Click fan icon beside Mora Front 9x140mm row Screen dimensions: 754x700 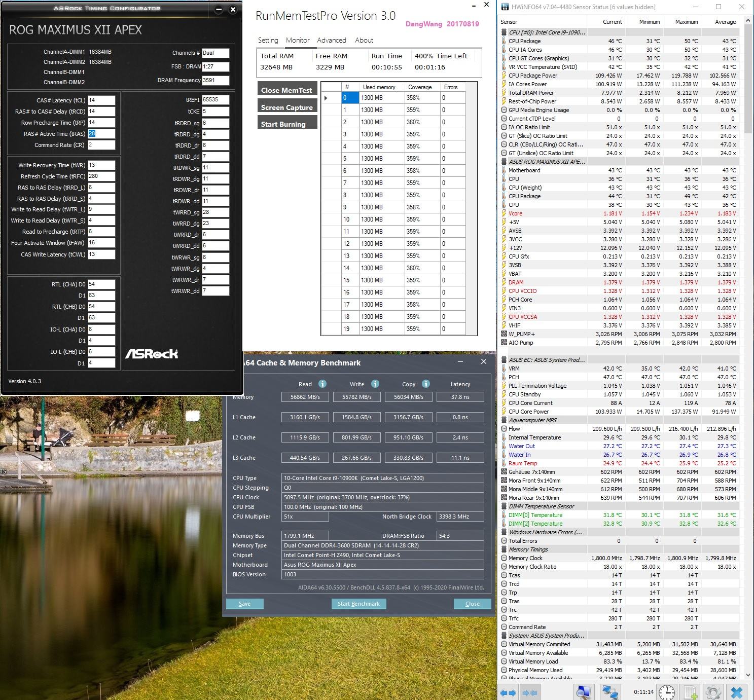click(504, 481)
